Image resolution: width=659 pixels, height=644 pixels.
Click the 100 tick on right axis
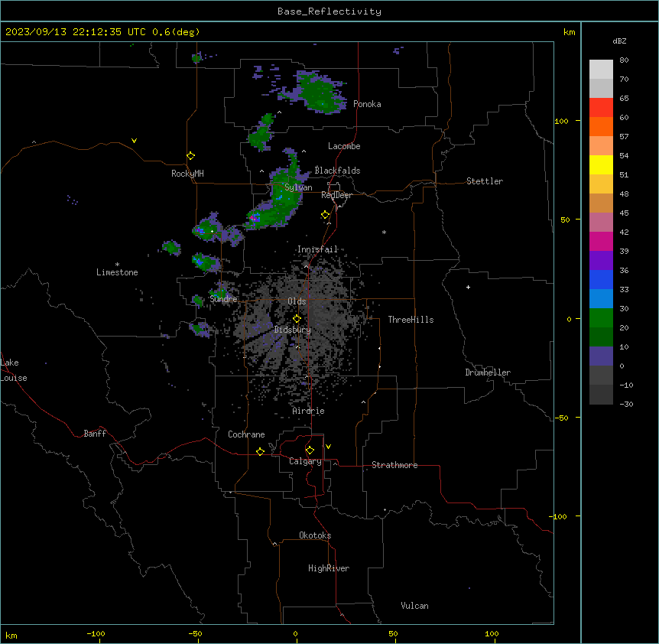[561, 121]
